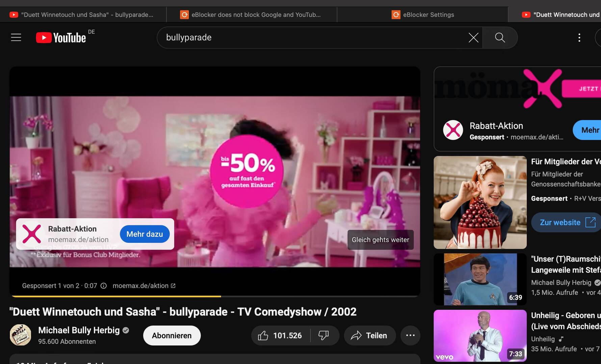Viewport: 601px width, 364px height.
Task: Click the Unheilig channel name in sidebar
Action: pyautogui.click(x=543, y=339)
